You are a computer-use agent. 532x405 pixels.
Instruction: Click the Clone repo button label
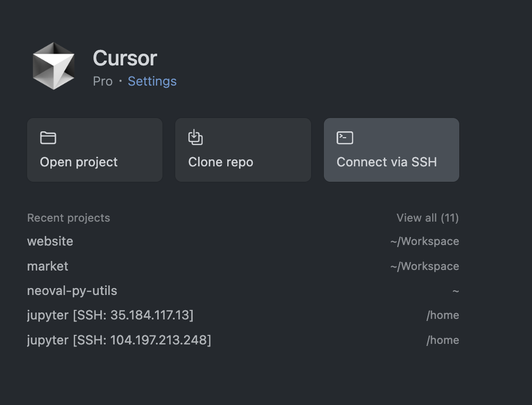[220, 162]
